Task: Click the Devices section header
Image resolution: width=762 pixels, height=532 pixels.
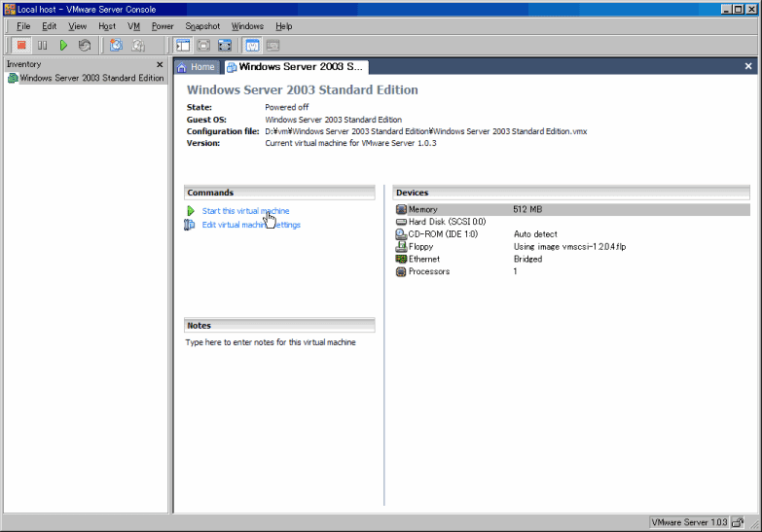Action: 571,193
